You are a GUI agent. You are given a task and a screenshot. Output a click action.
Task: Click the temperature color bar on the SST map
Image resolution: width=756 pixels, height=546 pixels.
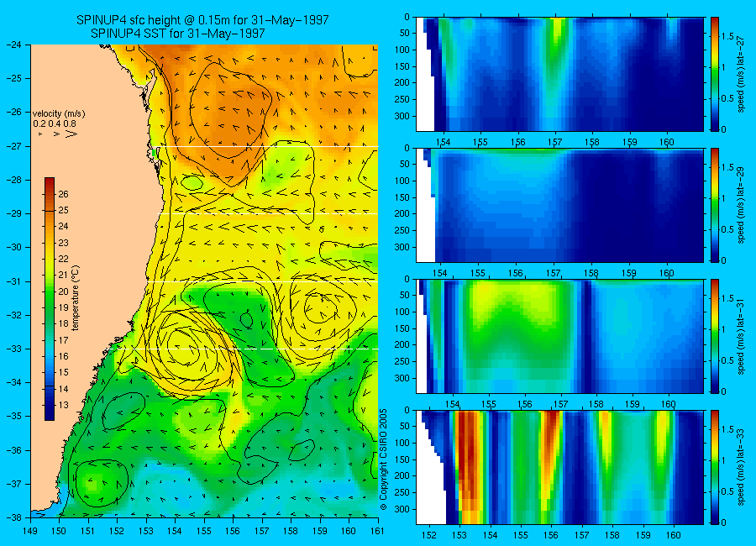pos(50,299)
